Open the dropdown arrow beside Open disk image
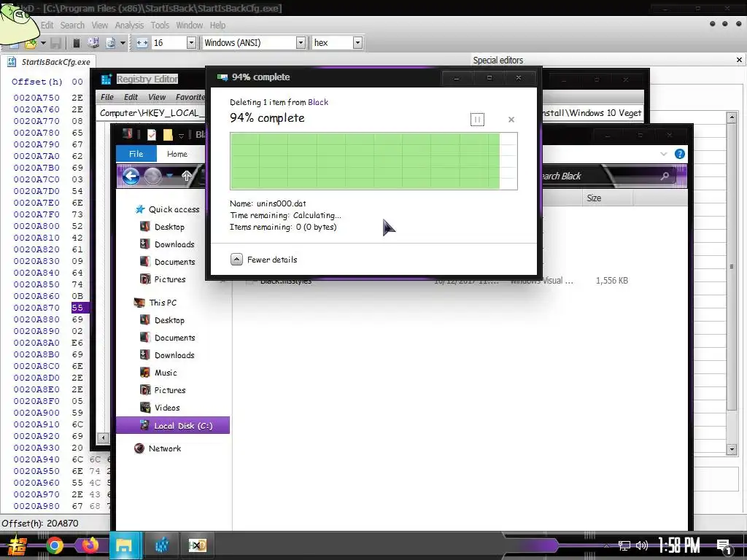 tap(123, 43)
